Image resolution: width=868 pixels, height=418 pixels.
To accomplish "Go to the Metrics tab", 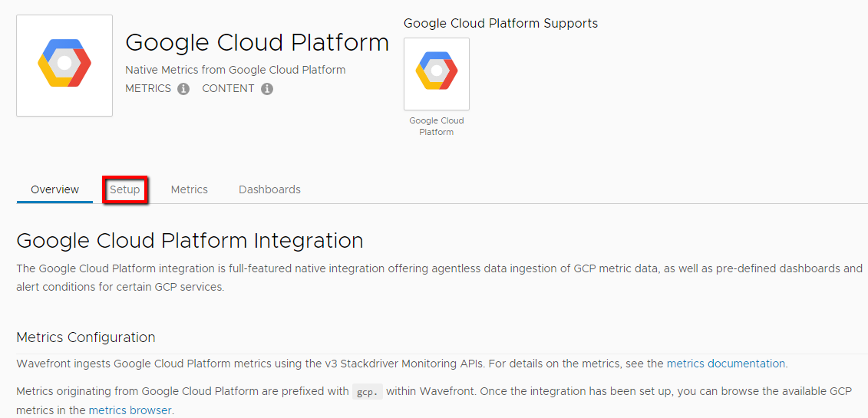I will point(190,189).
